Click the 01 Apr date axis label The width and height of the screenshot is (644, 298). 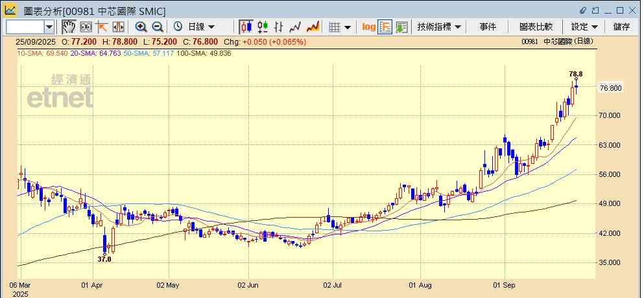coord(91,285)
